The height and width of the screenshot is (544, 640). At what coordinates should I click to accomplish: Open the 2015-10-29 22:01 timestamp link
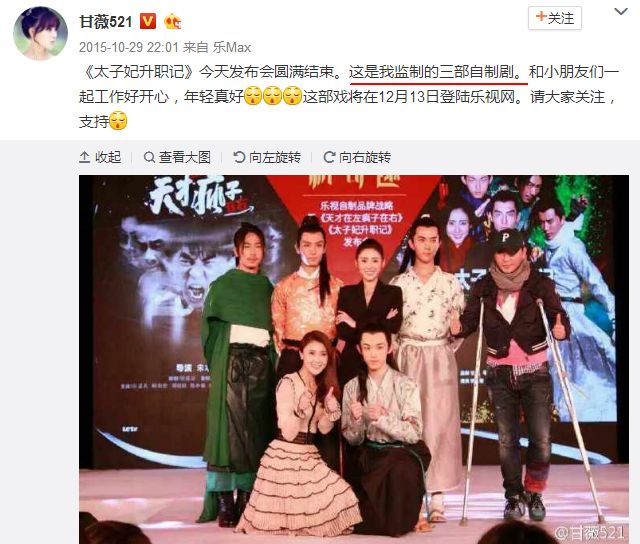pyautogui.click(x=129, y=47)
